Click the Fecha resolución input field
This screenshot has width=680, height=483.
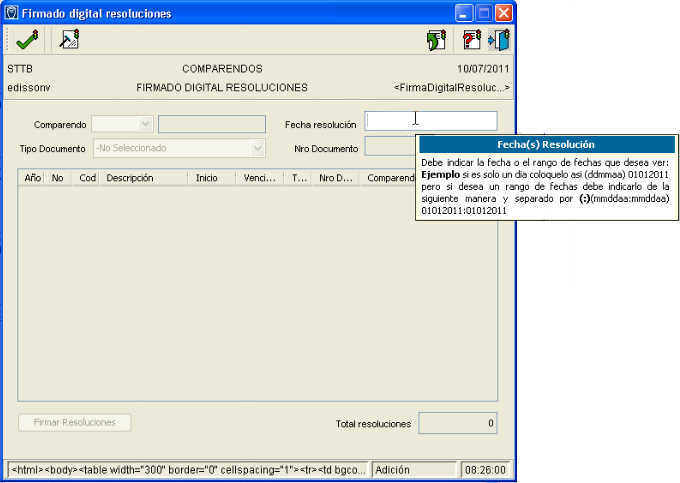tap(431, 121)
